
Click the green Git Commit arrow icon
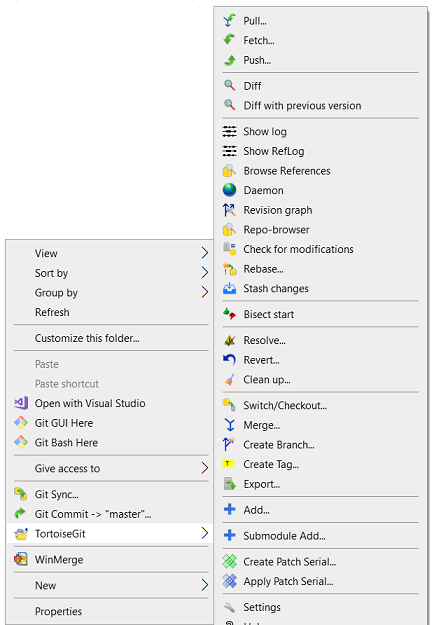[21, 513]
